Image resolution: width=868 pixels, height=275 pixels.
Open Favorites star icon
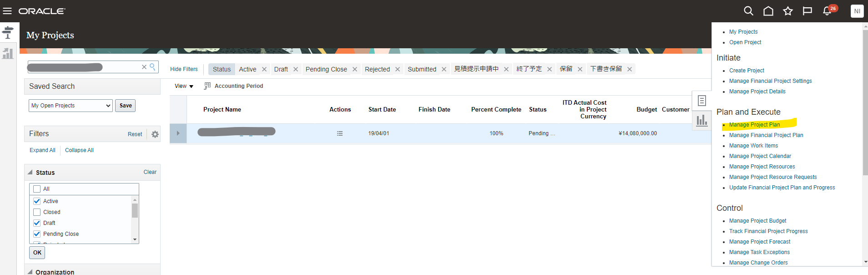click(x=788, y=11)
